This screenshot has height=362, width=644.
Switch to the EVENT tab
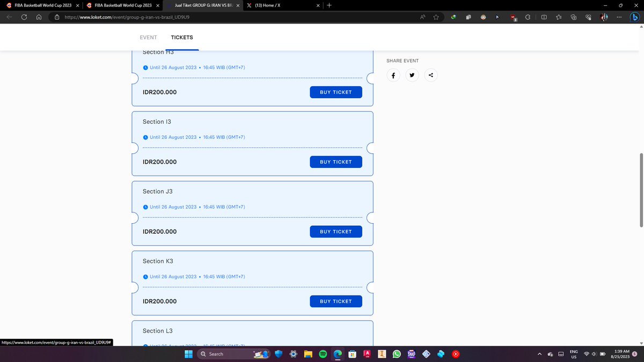point(148,38)
